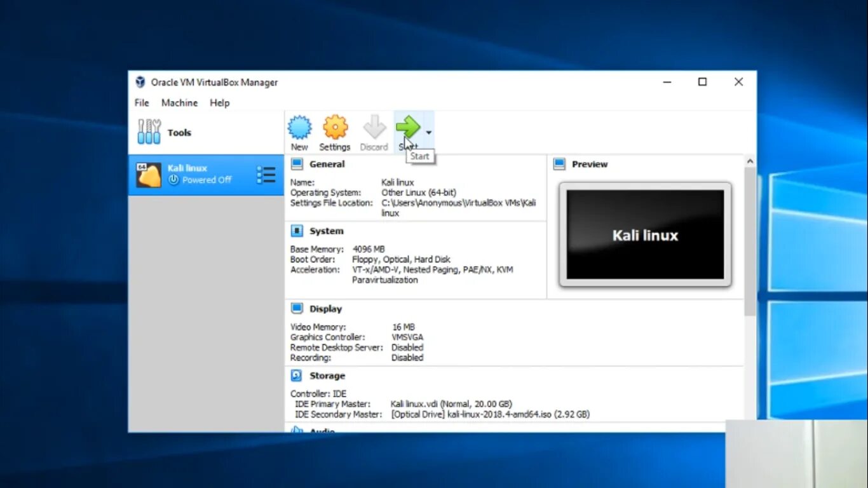Click the 'Controller: IDE' text
Image resolution: width=868 pixels, height=488 pixels.
click(x=318, y=394)
